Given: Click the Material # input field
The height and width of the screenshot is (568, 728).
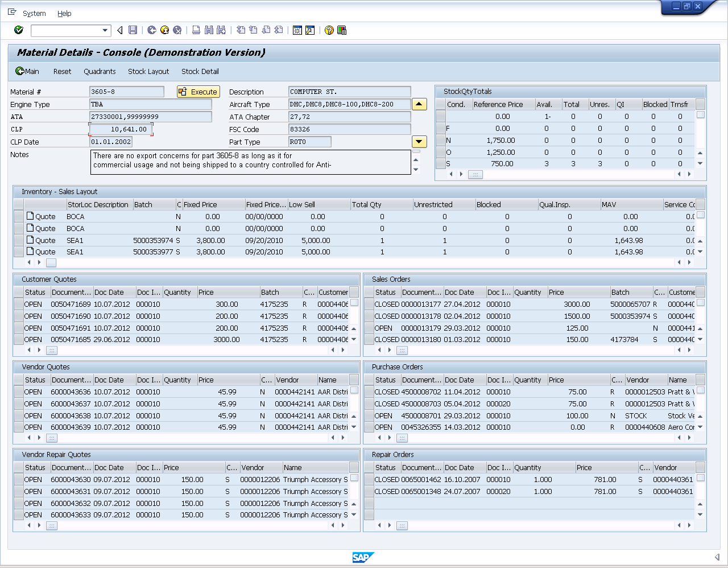Looking at the screenshot, I should 126,92.
